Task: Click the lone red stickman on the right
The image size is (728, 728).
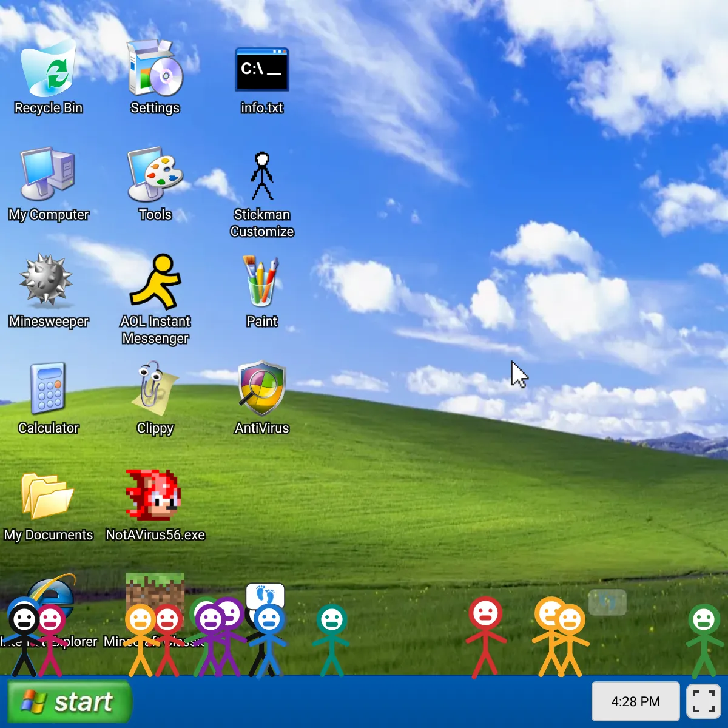Action: click(485, 637)
